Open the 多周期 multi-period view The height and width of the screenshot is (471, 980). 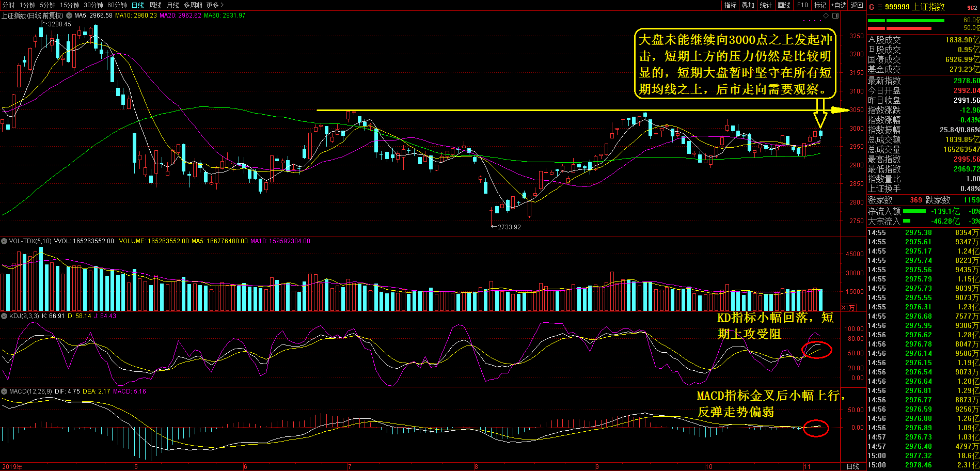coord(193,5)
